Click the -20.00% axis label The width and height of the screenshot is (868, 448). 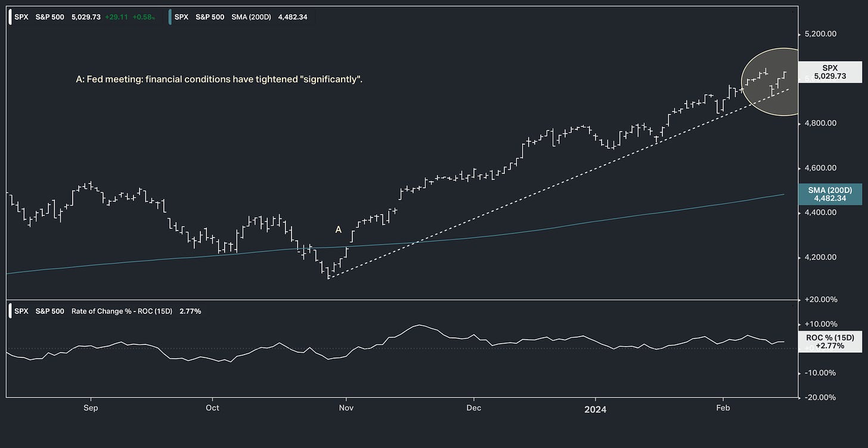tap(820, 397)
